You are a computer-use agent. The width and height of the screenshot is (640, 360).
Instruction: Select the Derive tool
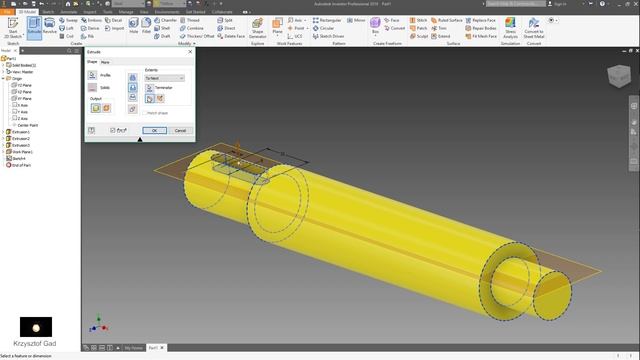click(x=90, y=28)
